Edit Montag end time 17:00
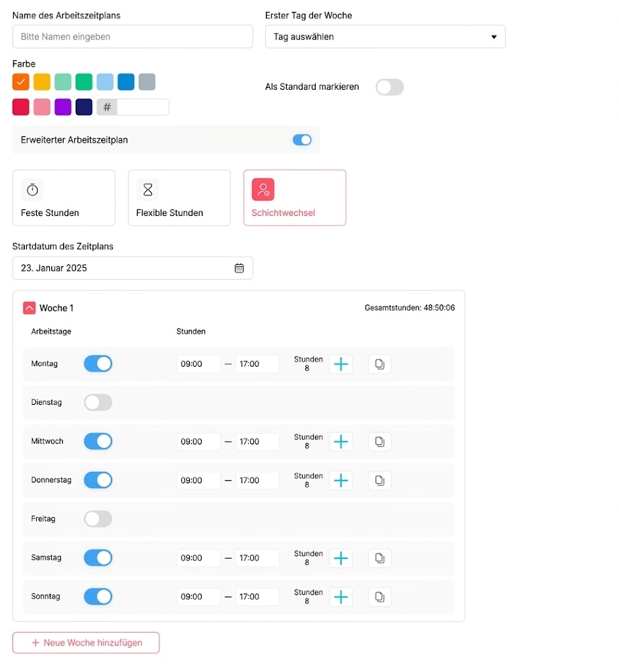This screenshot has height=672, width=619. click(x=257, y=364)
